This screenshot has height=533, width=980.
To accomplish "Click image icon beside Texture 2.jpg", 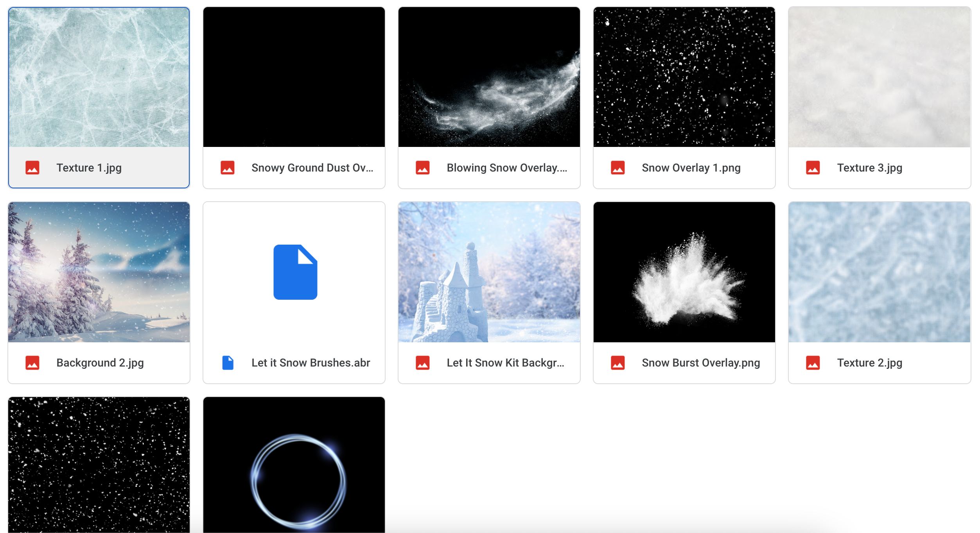I will coord(813,363).
